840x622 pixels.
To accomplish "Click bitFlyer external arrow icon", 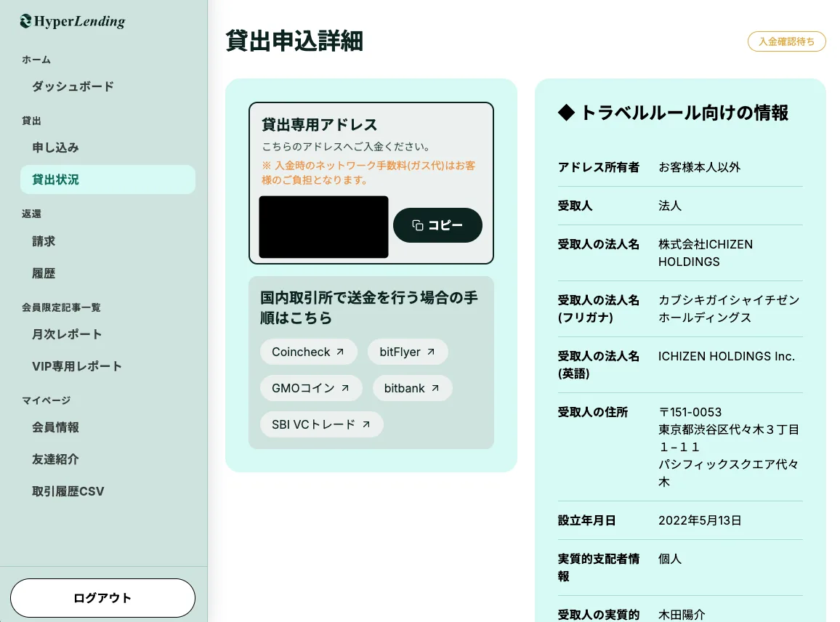I will (431, 352).
